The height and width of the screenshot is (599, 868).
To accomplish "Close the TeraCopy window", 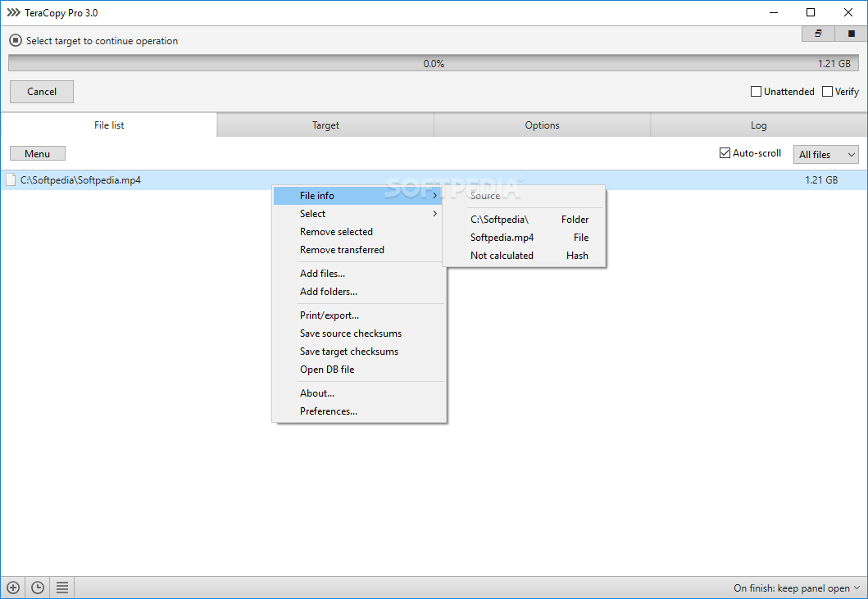I will 848,12.
